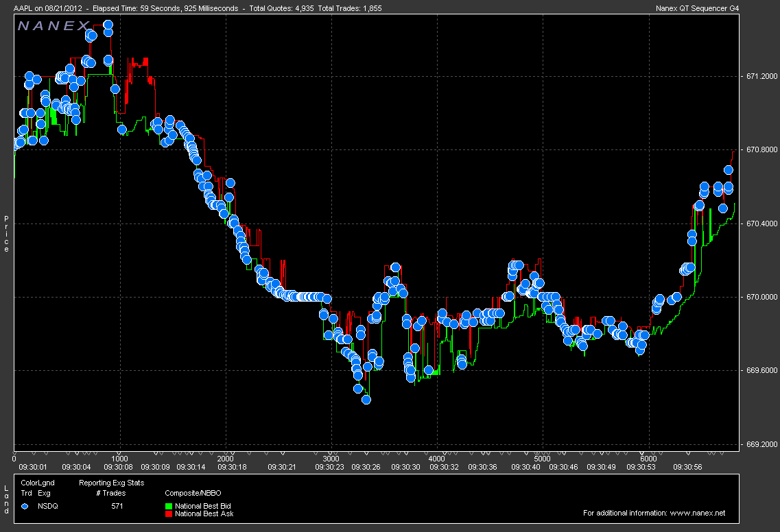Click the red National Best Ask swatch
This screenshot has height=532, width=780.
169,513
